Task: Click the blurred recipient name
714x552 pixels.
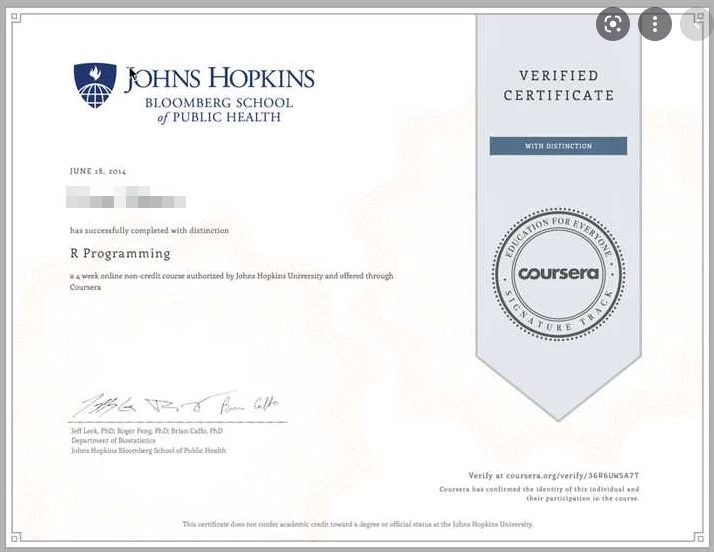Action: (126, 197)
